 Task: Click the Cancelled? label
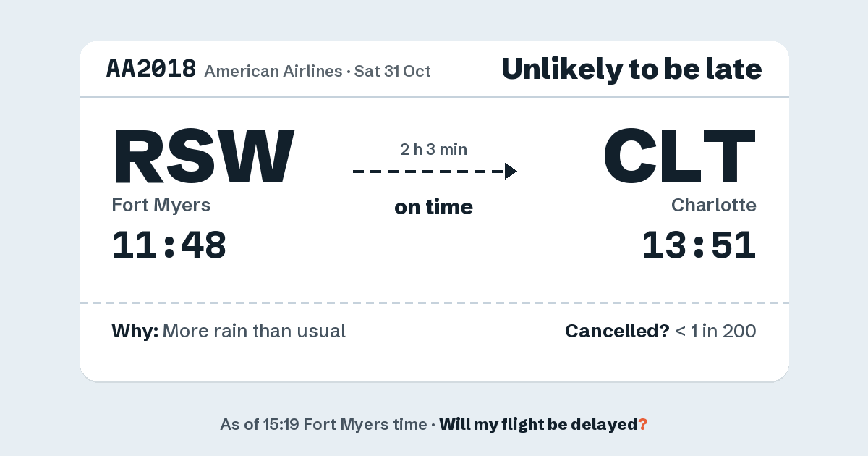point(617,332)
